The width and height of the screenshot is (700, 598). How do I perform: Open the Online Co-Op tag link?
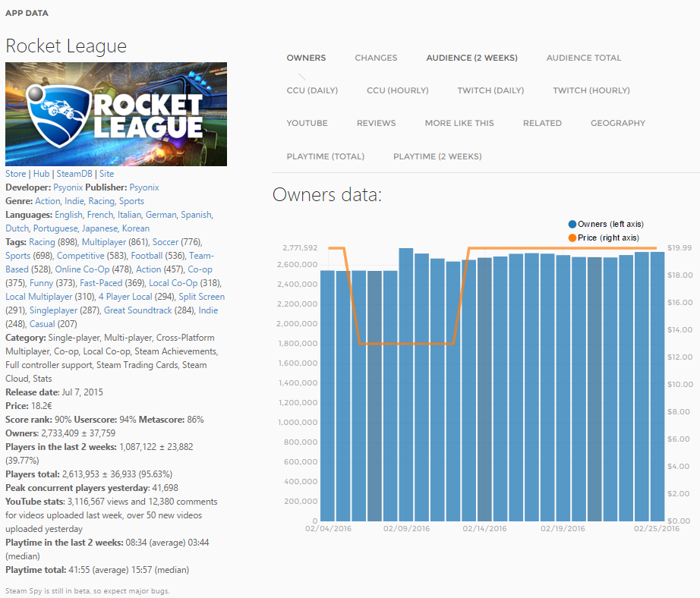click(82, 269)
